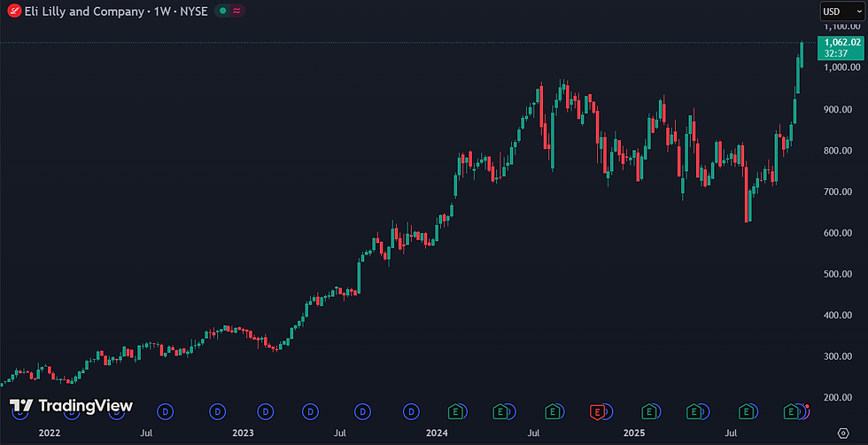The image size is (868, 445).
Task: Select the last dividend marker before earnings icons
Action: 411,411
